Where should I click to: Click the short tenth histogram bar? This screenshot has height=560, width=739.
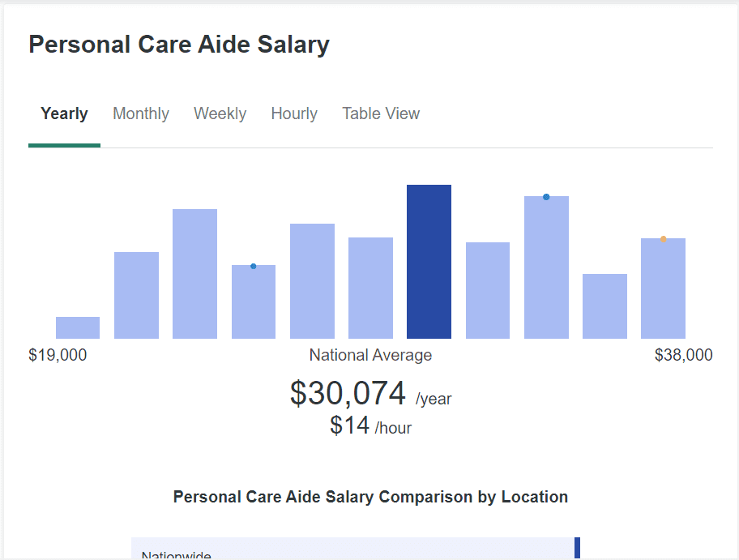point(604,306)
